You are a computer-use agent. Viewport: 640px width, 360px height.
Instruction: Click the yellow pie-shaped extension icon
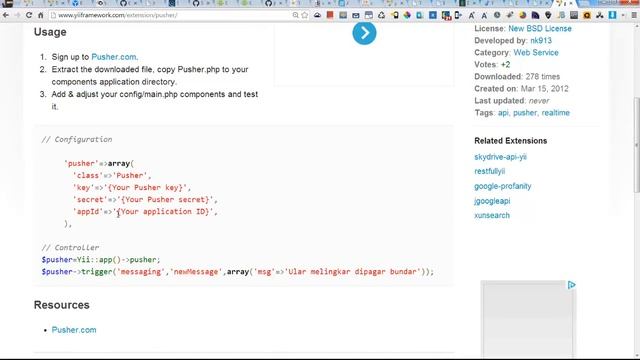click(522, 16)
